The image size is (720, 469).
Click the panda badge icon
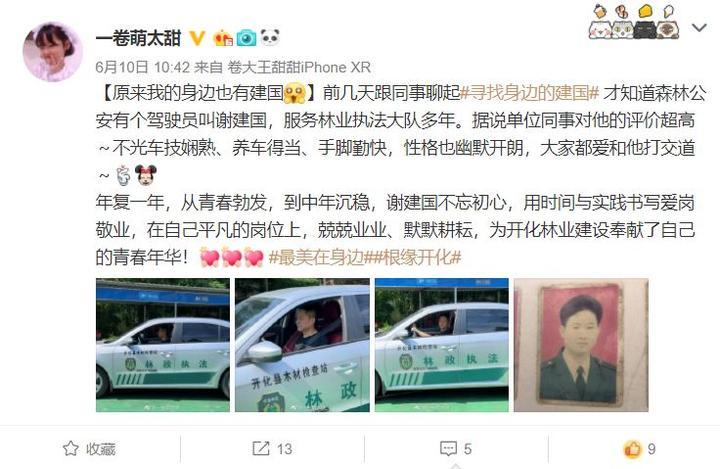pos(270,37)
